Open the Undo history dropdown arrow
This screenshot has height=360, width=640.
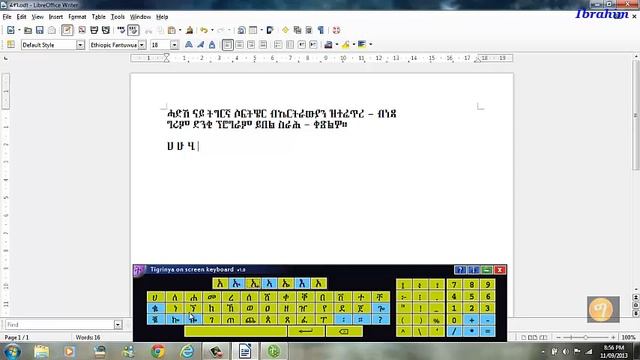click(x=212, y=30)
